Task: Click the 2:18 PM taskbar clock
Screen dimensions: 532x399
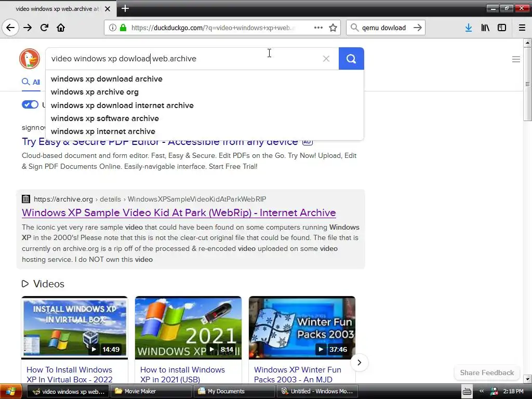Action: click(x=513, y=392)
